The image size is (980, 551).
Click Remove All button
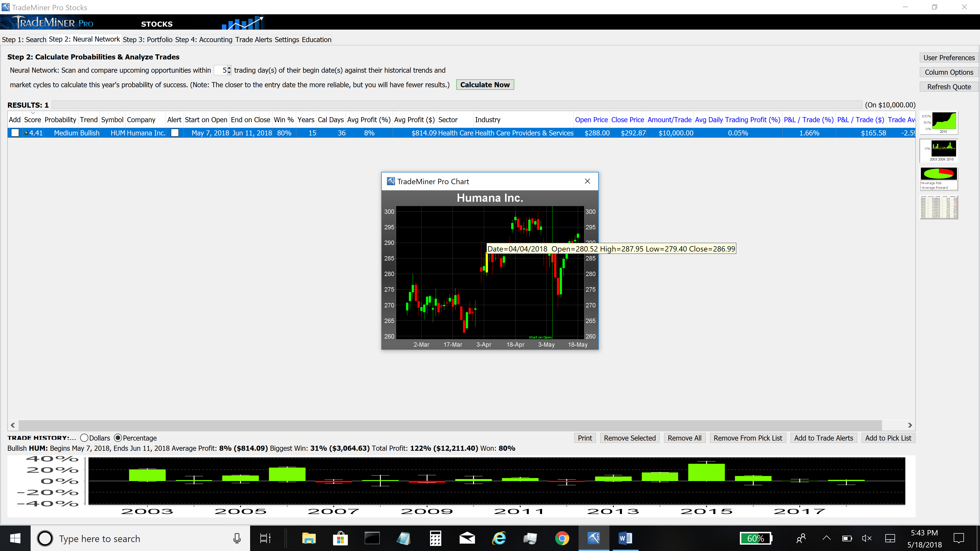[x=684, y=438]
